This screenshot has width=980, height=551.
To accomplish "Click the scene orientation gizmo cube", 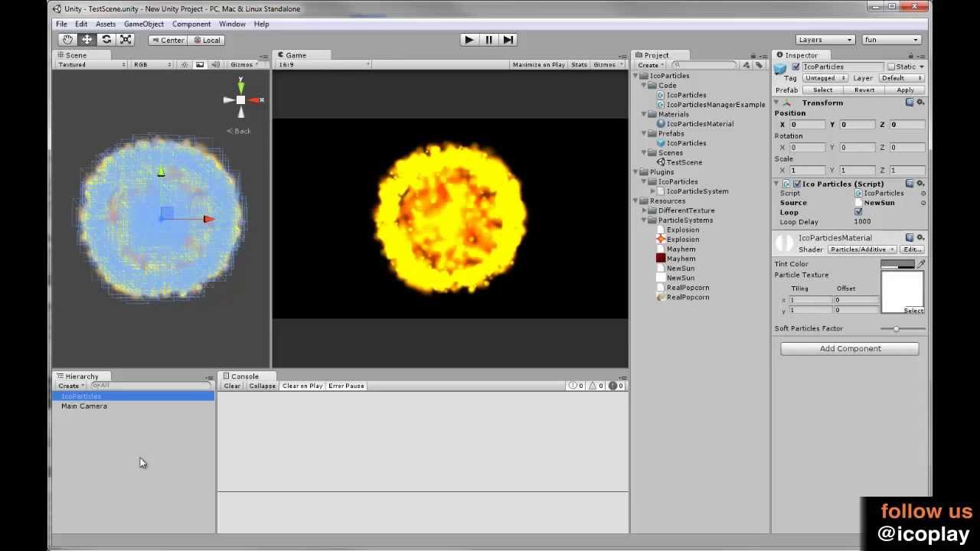I will point(240,100).
